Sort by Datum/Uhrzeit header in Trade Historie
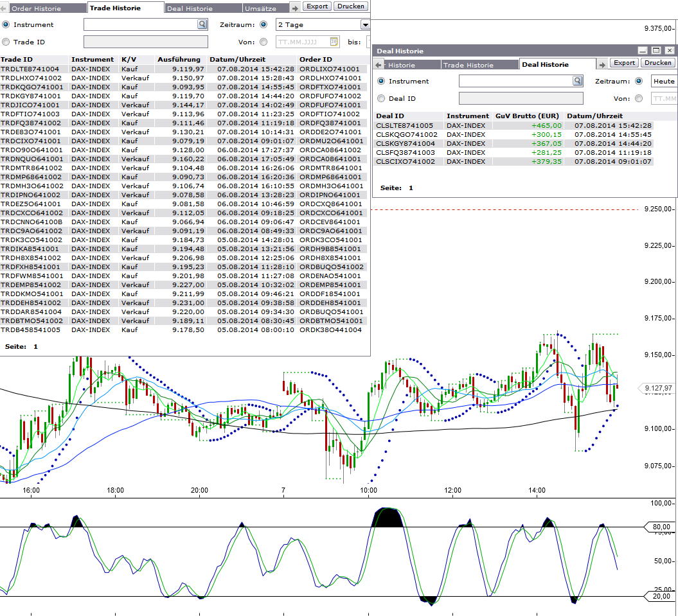The width and height of the screenshot is (678, 616). point(237,59)
